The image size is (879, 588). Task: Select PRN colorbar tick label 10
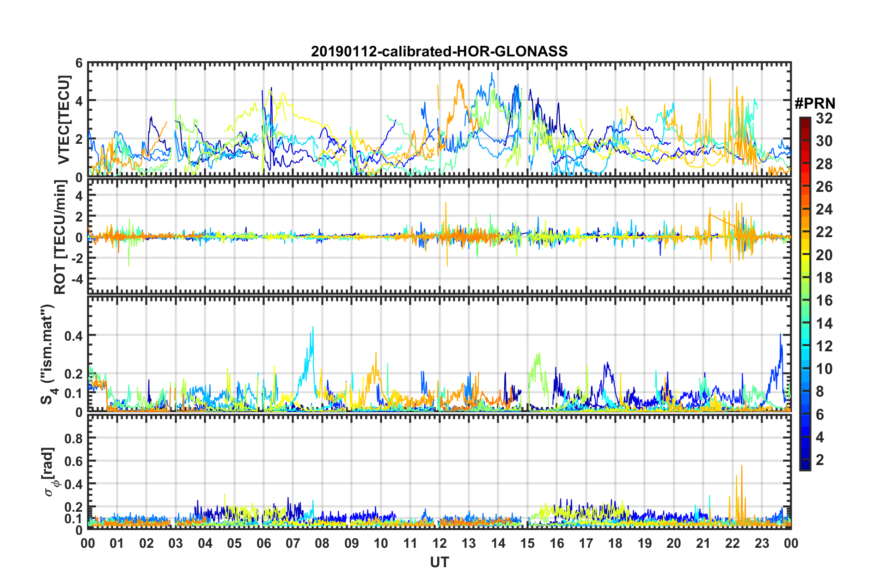(x=824, y=369)
